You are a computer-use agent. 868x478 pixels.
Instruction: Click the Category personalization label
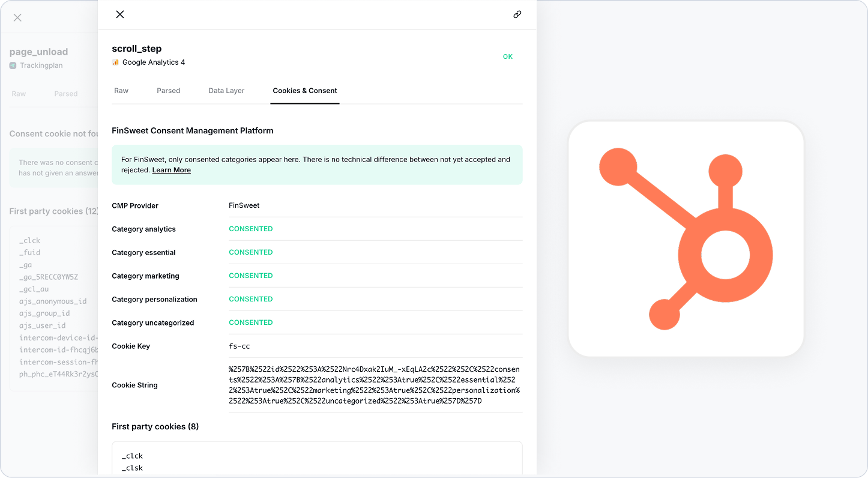click(155, 299)
